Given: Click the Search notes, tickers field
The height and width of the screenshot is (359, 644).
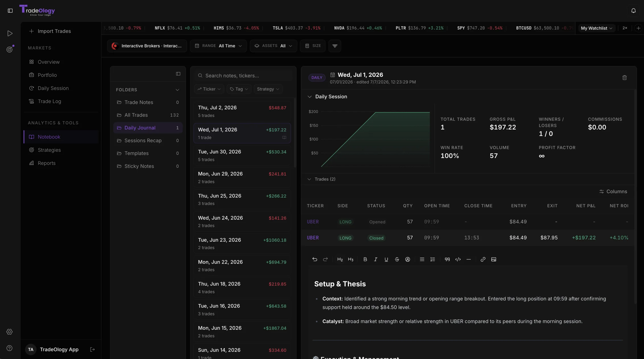Looking at the screenshot, I should [x=243, y=75].
